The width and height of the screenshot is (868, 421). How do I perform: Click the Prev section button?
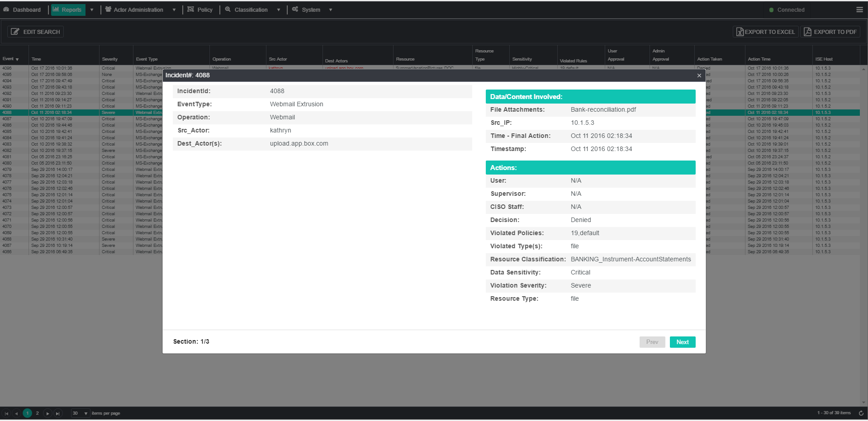point(652,342)
